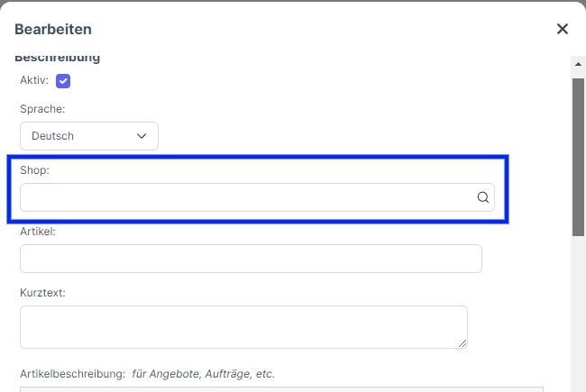
Task: Click the Bearbeiten dialog title
Action: (53, 29)
